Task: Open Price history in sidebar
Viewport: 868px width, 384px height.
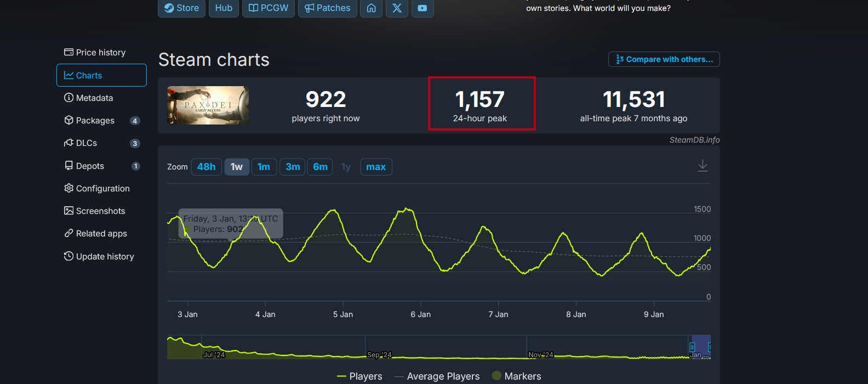Action: pos(101,52)
